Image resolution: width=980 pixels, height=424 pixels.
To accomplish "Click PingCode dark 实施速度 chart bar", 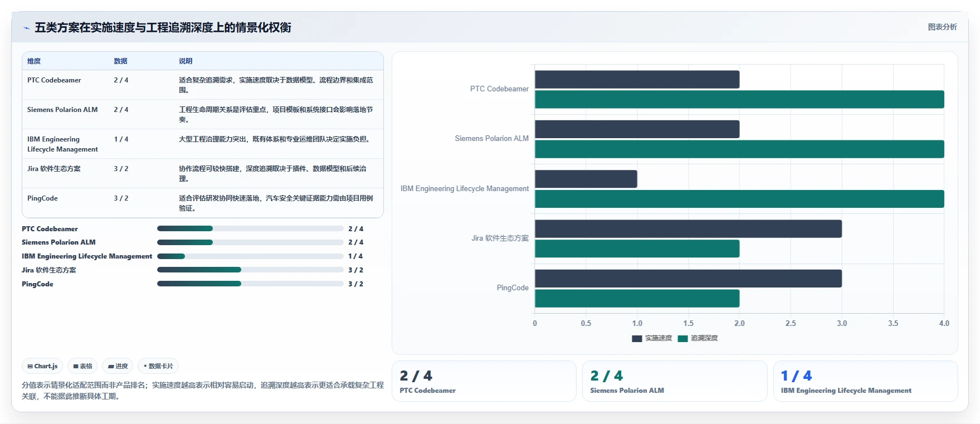I will [x=688, y=279].
